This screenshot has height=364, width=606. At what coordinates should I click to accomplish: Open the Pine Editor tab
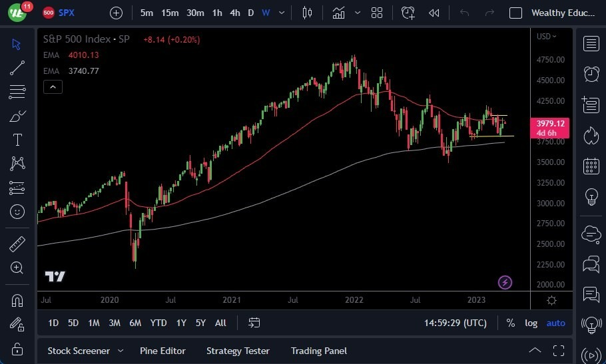162,351
